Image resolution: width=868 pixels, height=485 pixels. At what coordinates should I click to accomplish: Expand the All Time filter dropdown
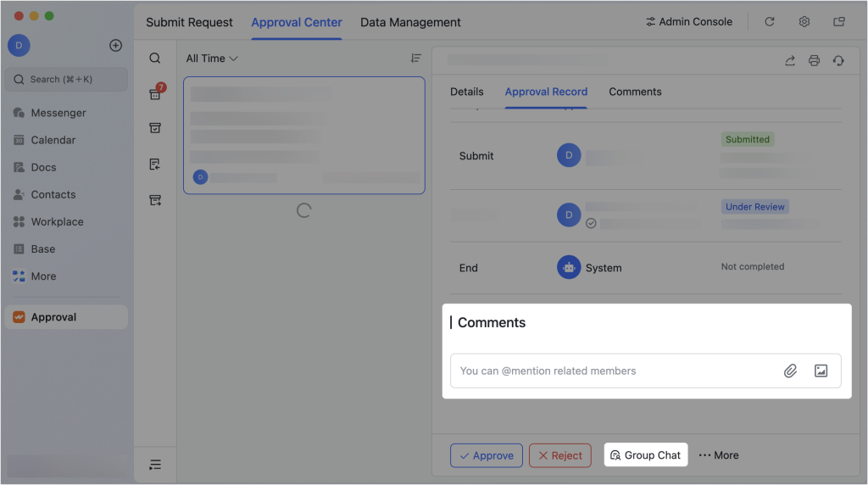(x=212, y=59)
